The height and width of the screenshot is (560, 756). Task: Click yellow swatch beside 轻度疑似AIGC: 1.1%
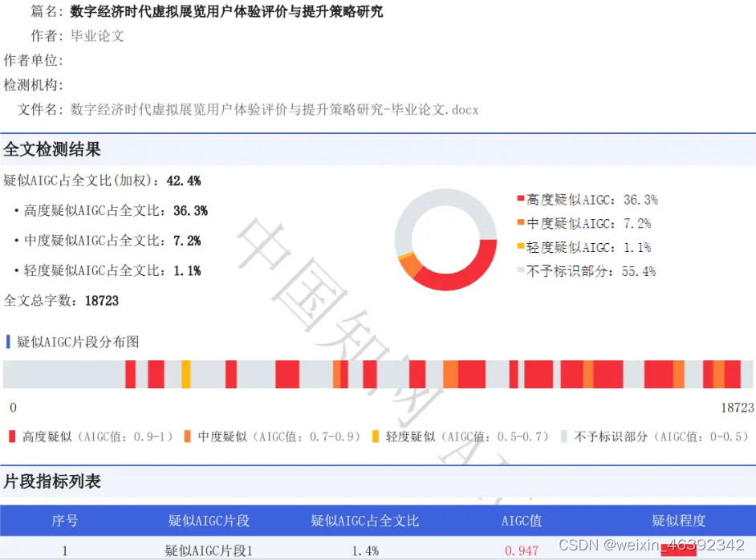pyautogui.click(x=520, y=246)
